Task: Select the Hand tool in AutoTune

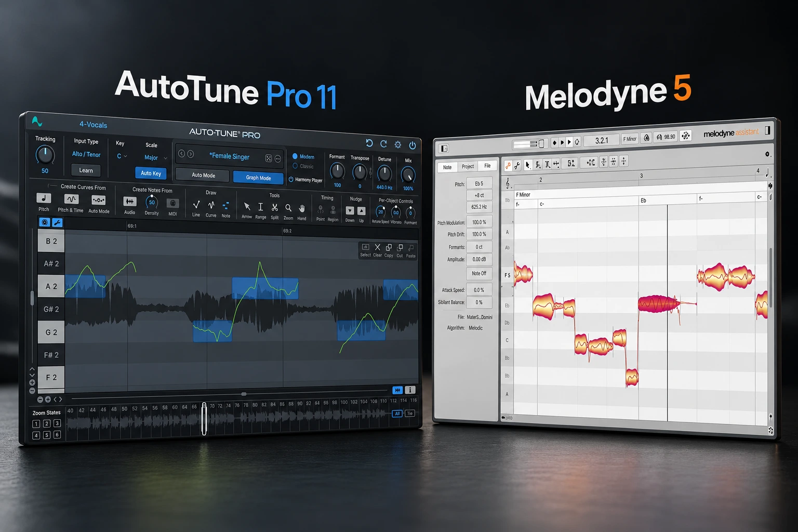Action: tap(302, 208)
